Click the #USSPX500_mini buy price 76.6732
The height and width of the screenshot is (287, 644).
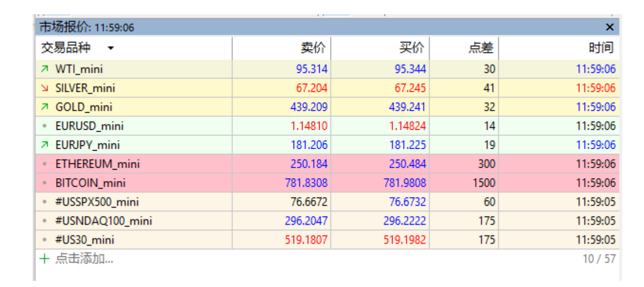(x=407, y=202)
